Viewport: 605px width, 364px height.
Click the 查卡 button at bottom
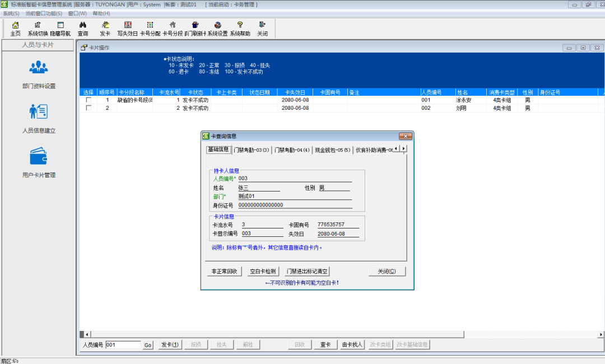(x=325, y=345)
